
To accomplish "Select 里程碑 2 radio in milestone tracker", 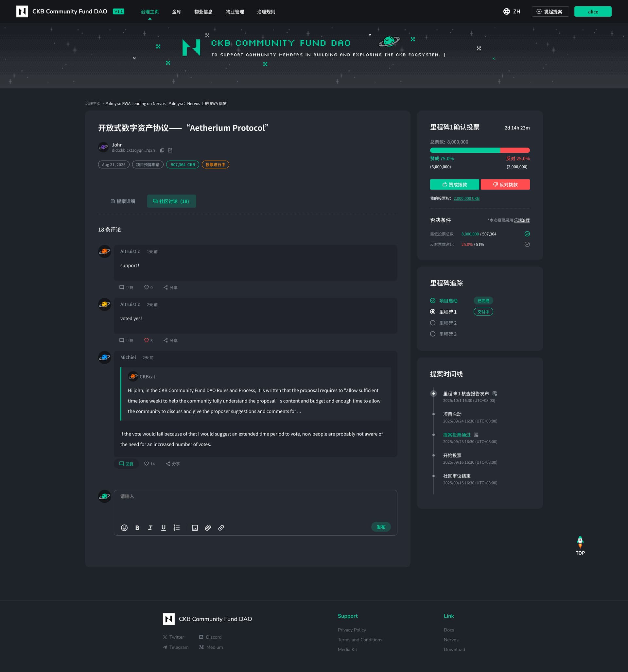I will [x=432, y=323].
